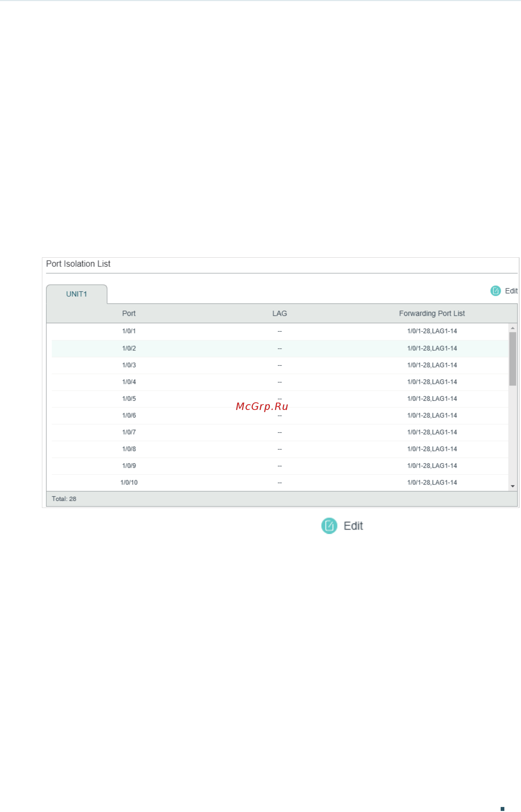Viewport: 521px width, 812px height.
Task: Click LAG cell of port 1/0/3
Action: [280, 365]
